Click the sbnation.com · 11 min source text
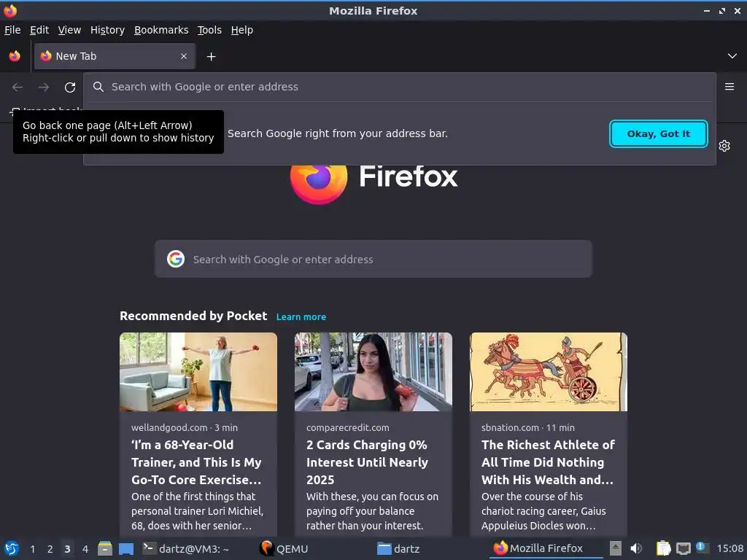This screenshot has height=560, width=747. coord(528,427)
